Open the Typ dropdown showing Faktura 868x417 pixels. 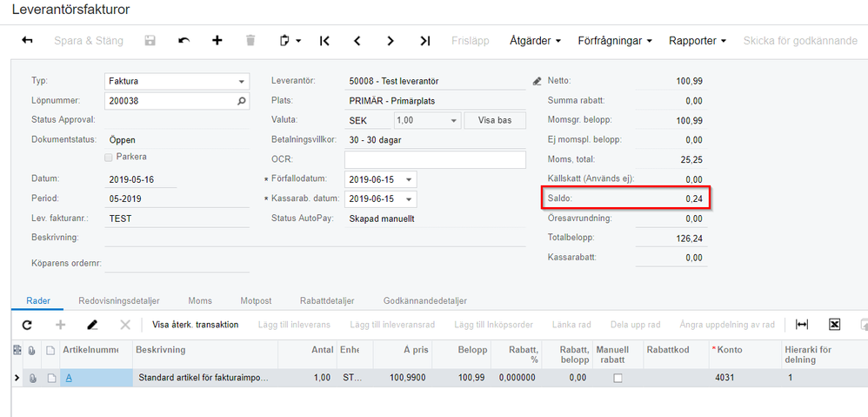pos(241,82)
